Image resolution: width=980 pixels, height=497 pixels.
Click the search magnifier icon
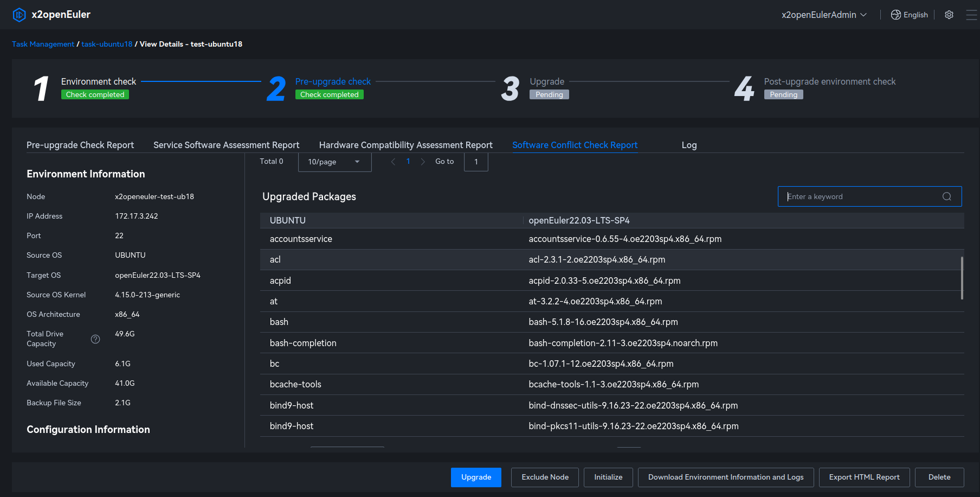pos(947,196)
